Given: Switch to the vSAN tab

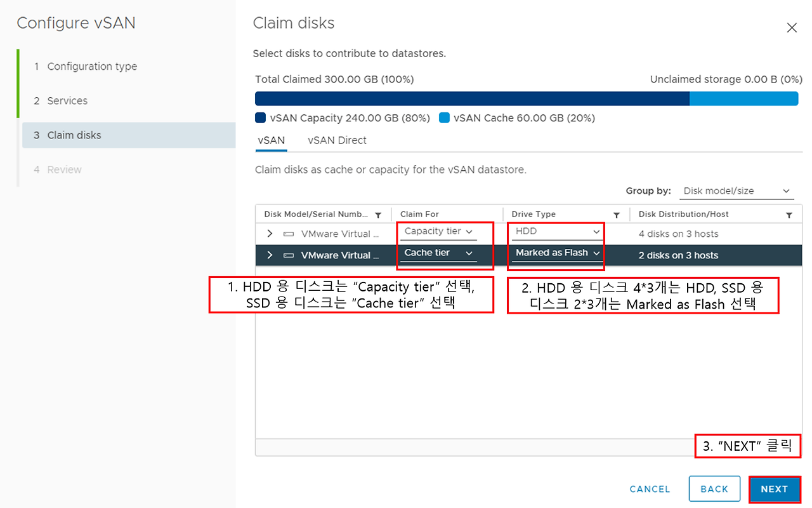Looking at the screenshot, I should (x=271, y=140).
